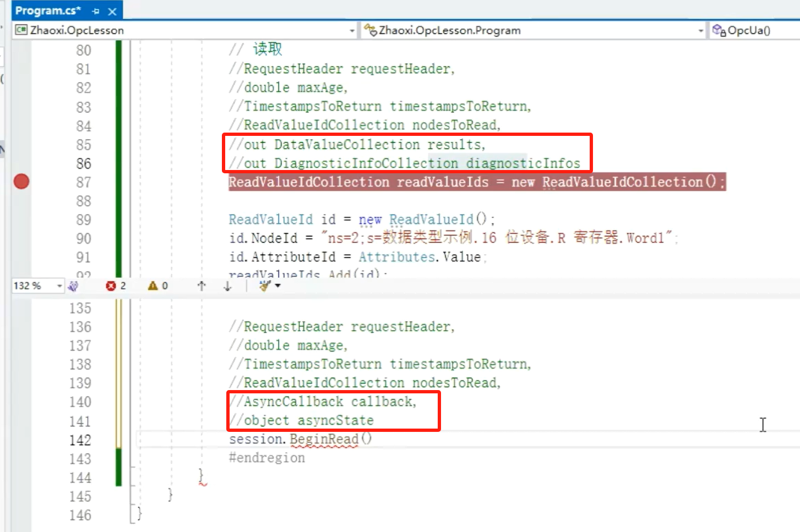Screen dimensions: 800x532
Task: Pin the Program.cs tab
Action: click(x=96, y=11)
